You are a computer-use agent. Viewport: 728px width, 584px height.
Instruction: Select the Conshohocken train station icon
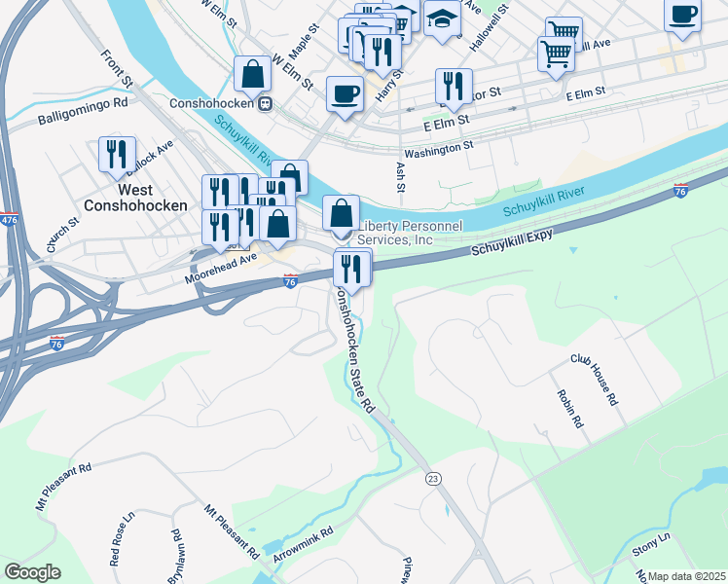click(x=265, y=104)
